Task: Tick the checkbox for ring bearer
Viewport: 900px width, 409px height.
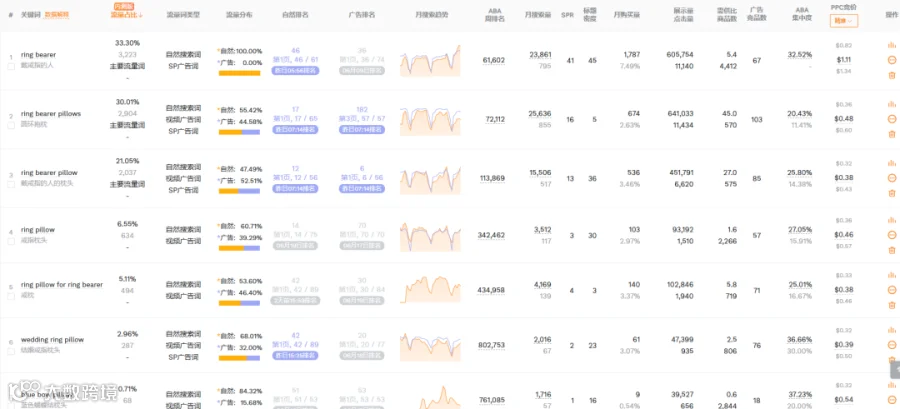Action: coord(11,67)
